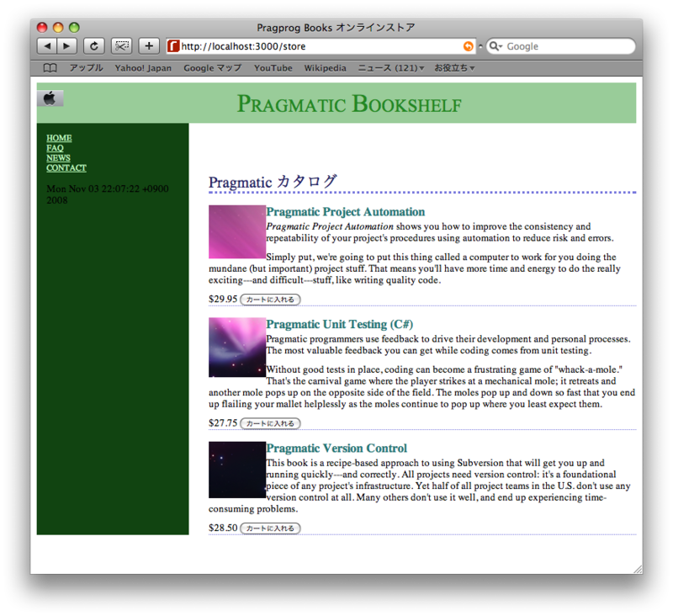Close the window with the red button

pyautogui.click(x=41, y=28)
